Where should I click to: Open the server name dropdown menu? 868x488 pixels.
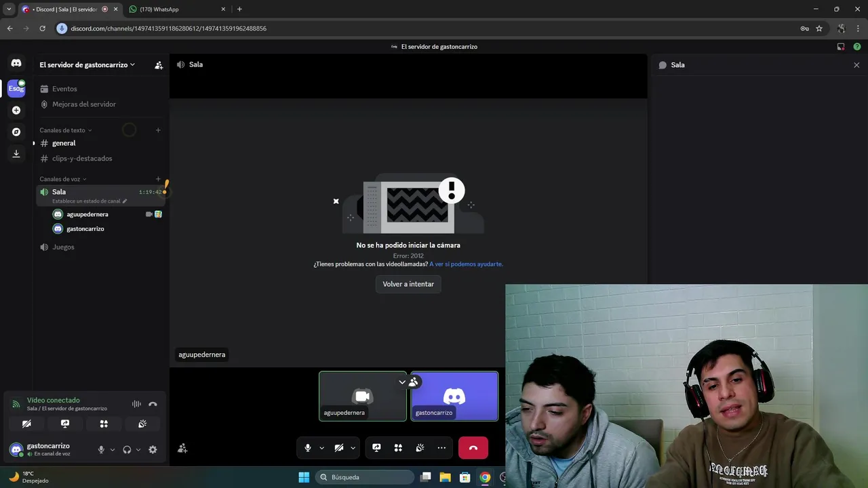[x=87, y=65]
